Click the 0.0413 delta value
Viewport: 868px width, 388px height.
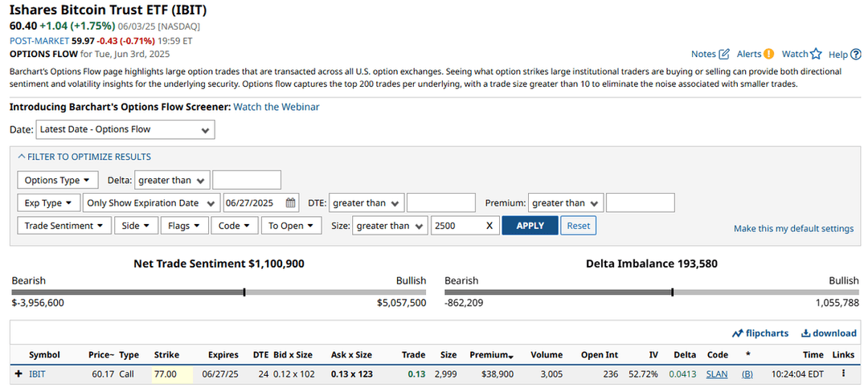pyautogui.click(x=682, y=374)
